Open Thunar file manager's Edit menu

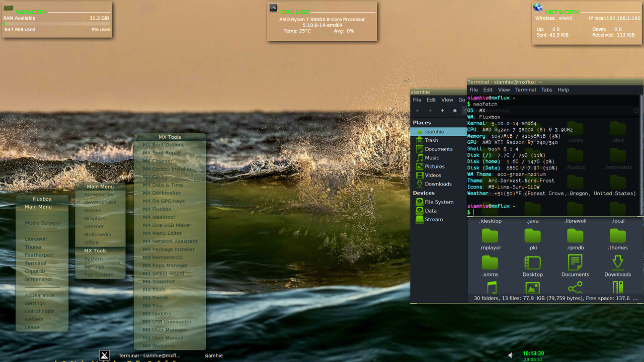coord(432,100)
